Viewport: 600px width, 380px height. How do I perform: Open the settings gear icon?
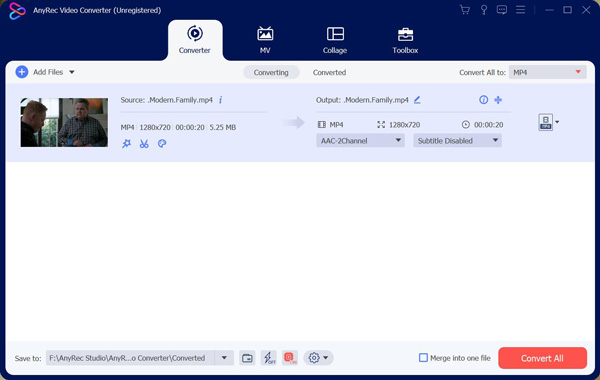pyautogui.click(x=314, y=358)
